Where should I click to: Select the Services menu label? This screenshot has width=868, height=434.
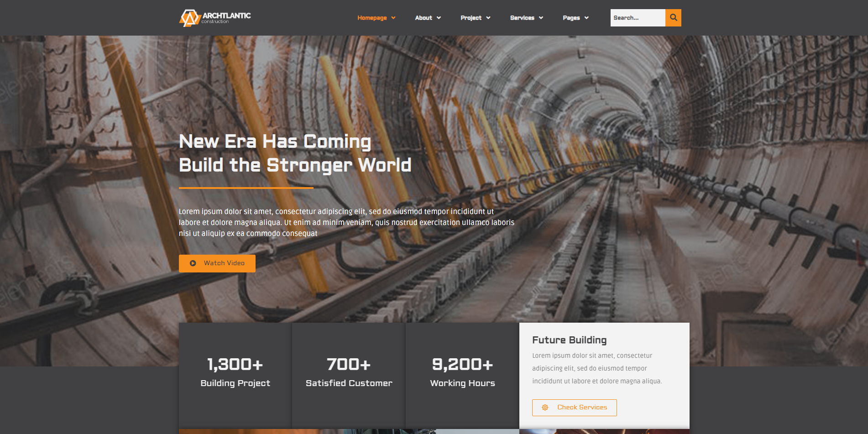tap(522, 18)
